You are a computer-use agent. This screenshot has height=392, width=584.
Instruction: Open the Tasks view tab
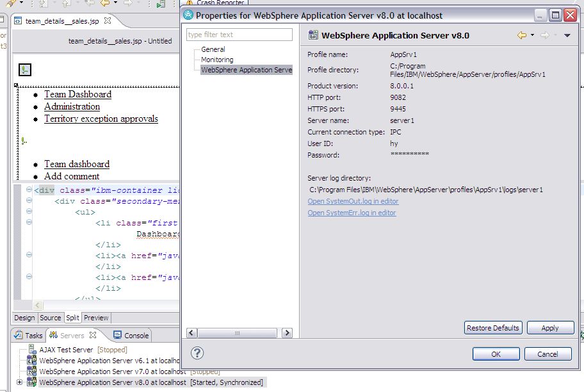(28, 336)
